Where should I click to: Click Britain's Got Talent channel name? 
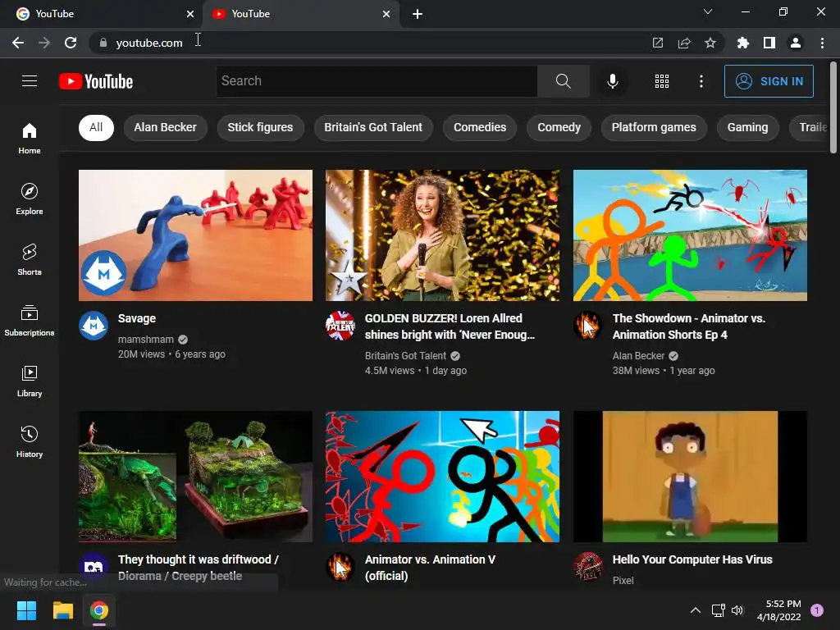click(x=405, y=356)
